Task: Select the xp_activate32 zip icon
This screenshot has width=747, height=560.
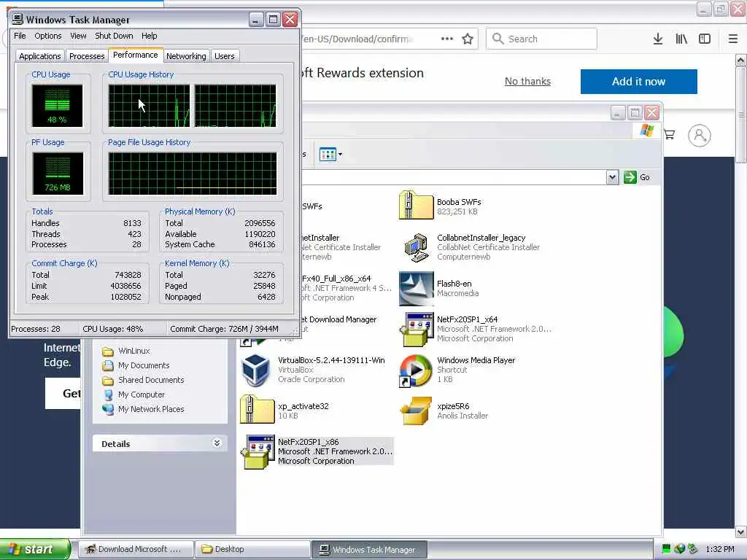Action: [257, 410]
